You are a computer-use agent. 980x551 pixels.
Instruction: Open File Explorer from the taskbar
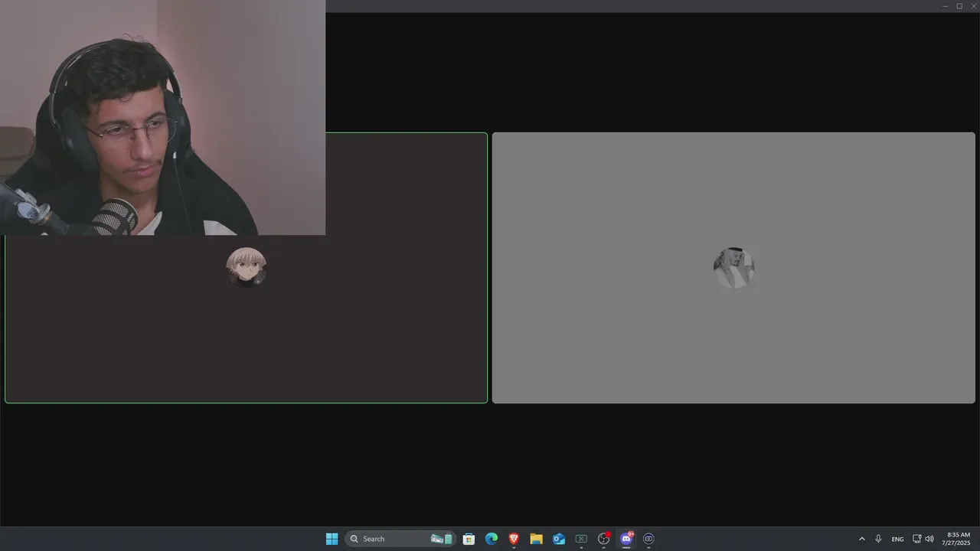pyautogui.click(x=536, y=539)
